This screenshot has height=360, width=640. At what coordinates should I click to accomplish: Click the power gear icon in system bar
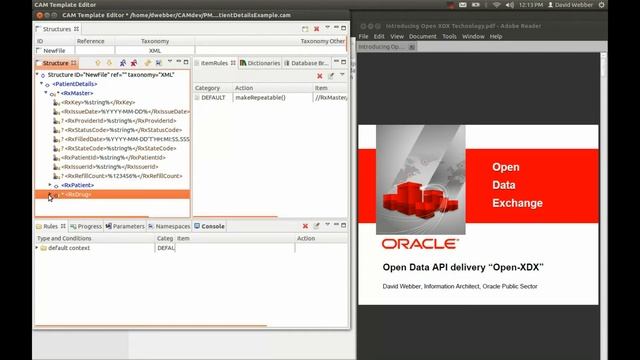coord(602,5)
